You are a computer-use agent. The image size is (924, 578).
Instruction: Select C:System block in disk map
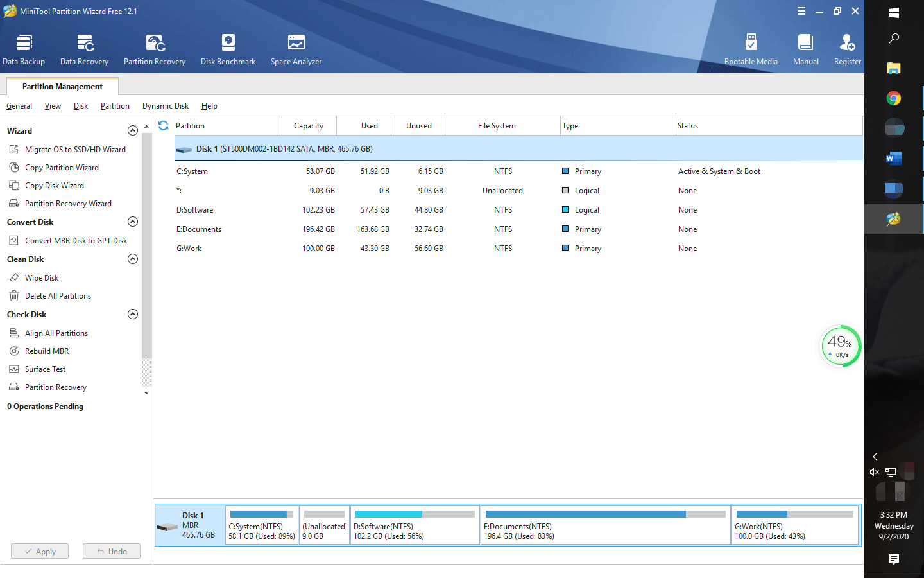(262, 525)
